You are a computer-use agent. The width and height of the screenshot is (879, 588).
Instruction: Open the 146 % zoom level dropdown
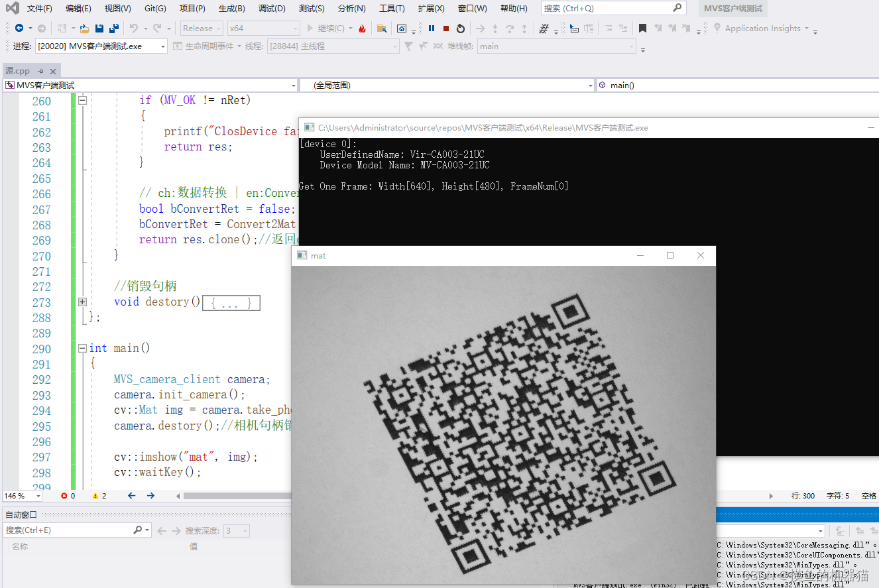(x=23, y=496)
